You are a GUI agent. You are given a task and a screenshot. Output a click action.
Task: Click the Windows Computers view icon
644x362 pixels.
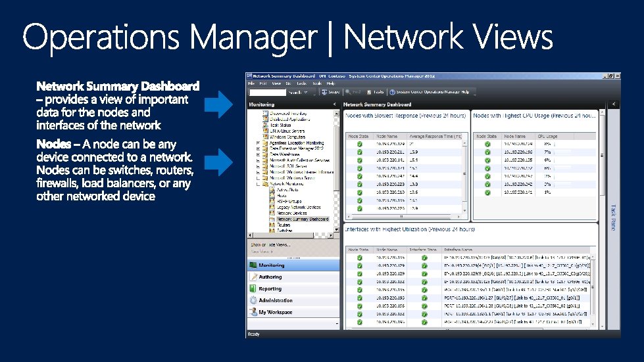[x=265, y=137]
